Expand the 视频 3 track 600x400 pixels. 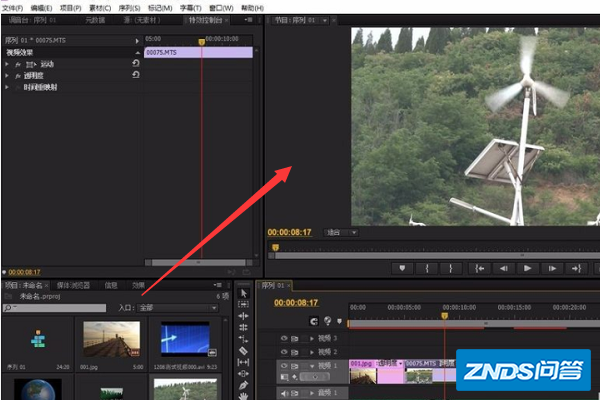[x=312, y=338]
